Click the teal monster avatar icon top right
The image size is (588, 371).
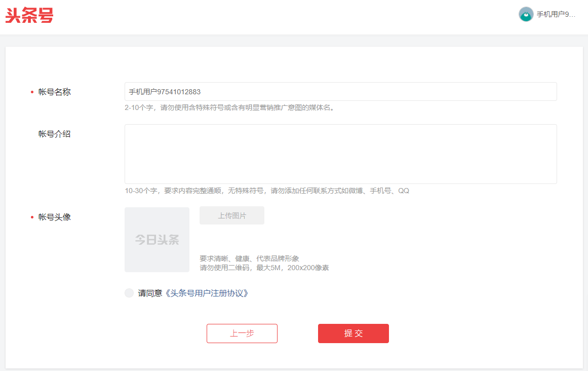[x=525, y=14]
